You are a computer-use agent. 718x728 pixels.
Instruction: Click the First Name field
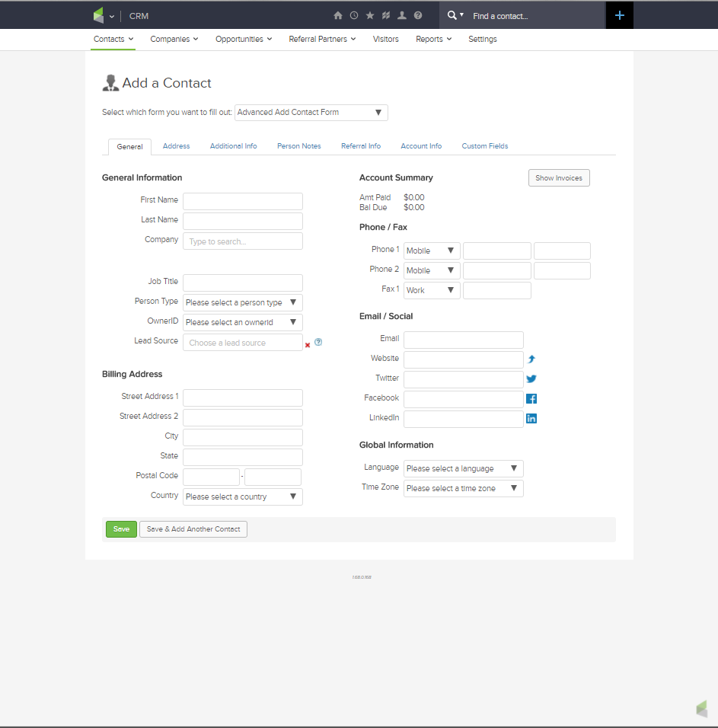[x=243, y=202]
